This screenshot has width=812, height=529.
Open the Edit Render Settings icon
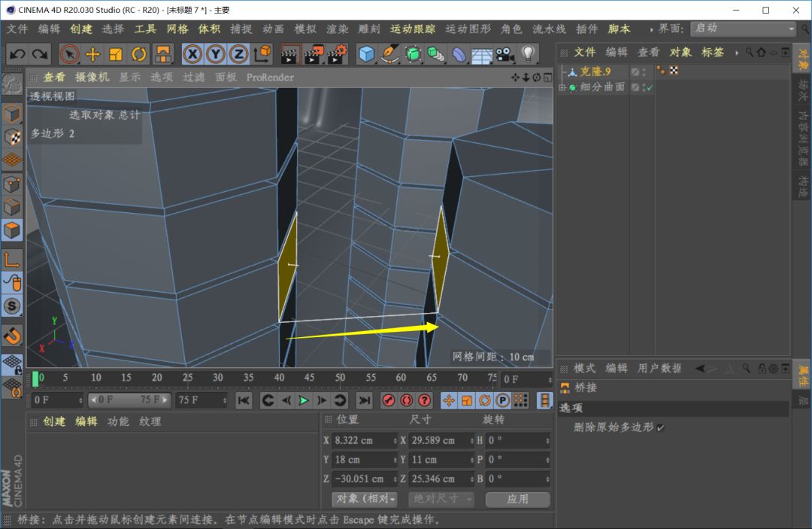(x=338, y=54)
